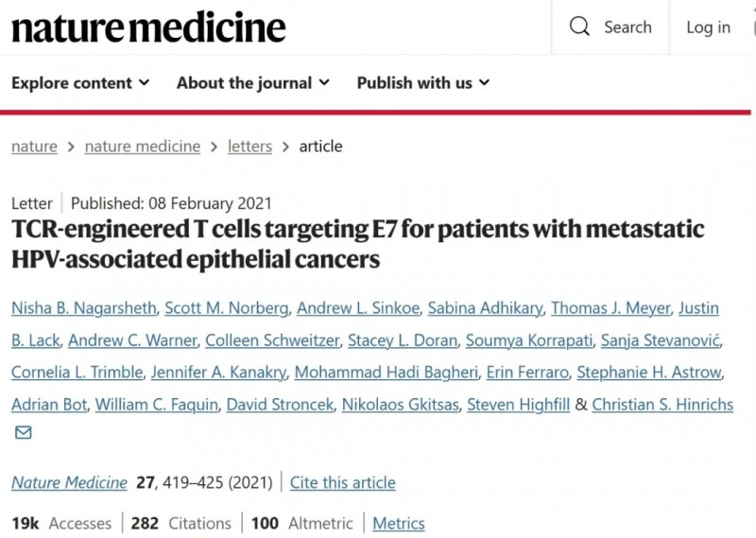Open the letters breadcrumb link
The width and height of the screenshot is (756, 538).
(249, 147)
